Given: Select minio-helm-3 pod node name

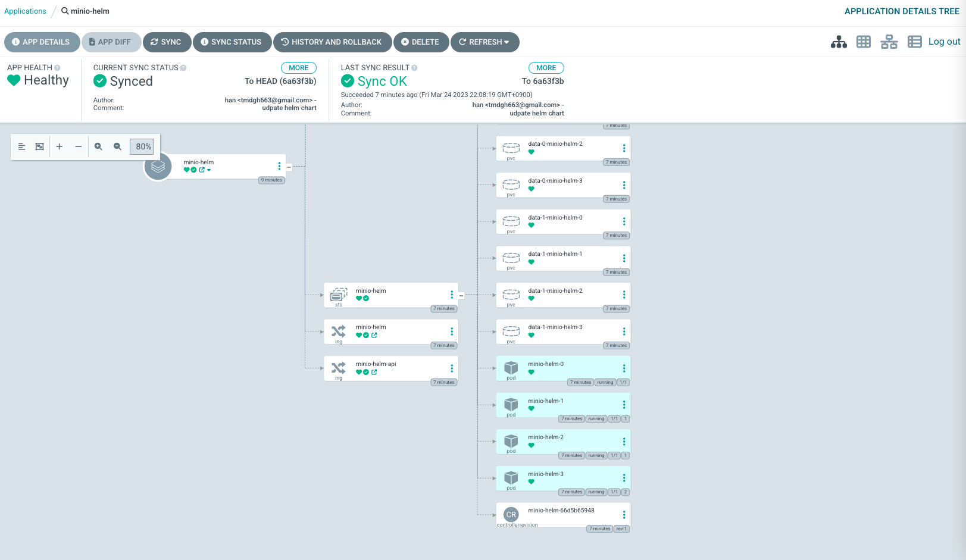Looking at the screenshot, I should point(546,474).
